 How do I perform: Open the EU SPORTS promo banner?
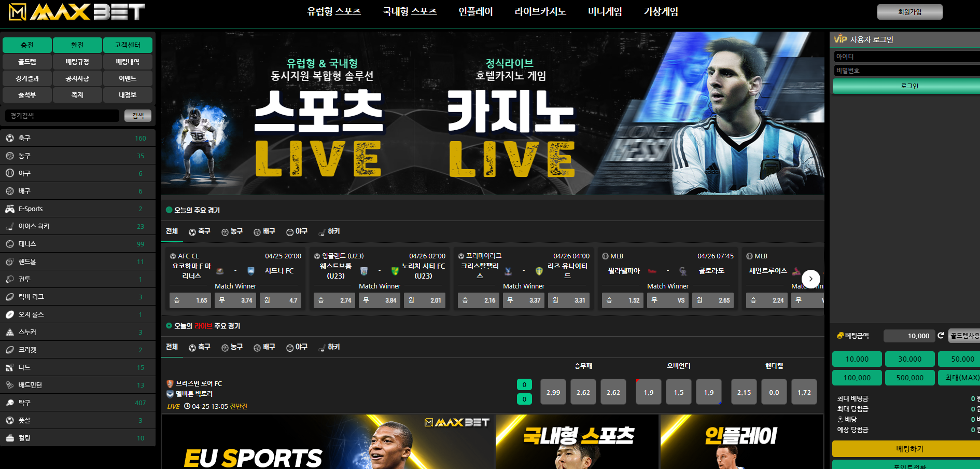click(328, 442)
